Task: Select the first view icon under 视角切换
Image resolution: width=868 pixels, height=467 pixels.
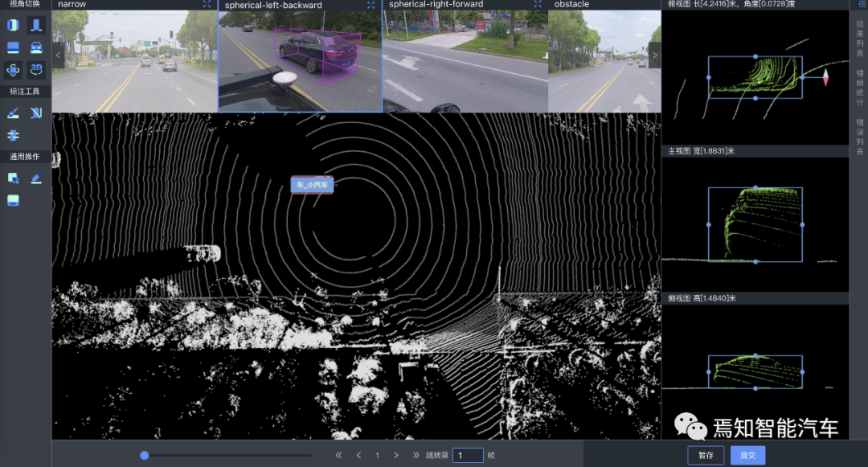Action: point(13,25)
